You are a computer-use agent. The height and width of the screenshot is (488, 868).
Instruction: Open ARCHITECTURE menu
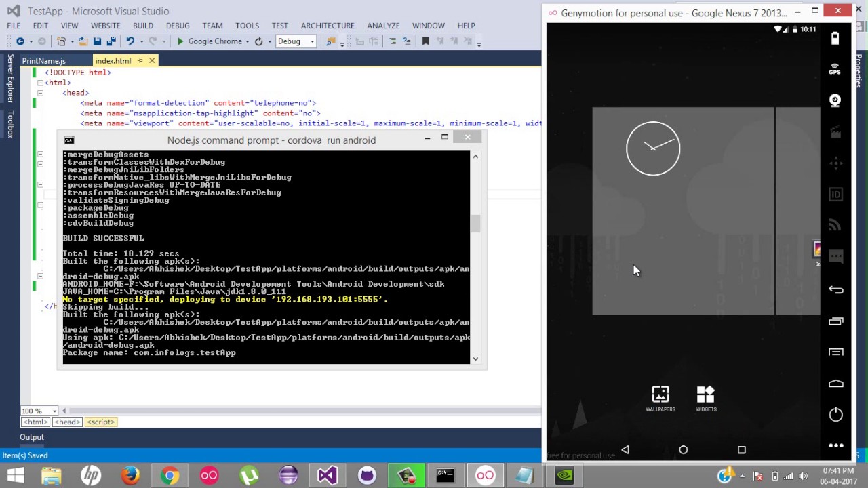pos(328,26)
